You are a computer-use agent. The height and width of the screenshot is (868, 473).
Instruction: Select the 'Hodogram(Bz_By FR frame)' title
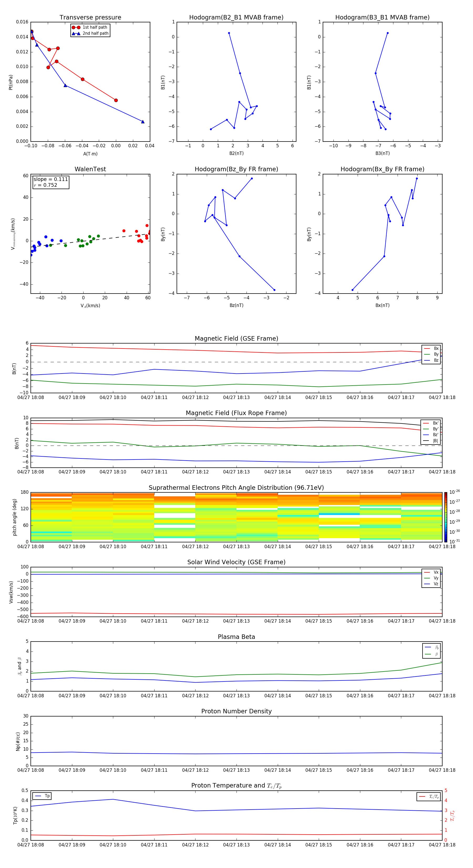click(x=236, y=169)
